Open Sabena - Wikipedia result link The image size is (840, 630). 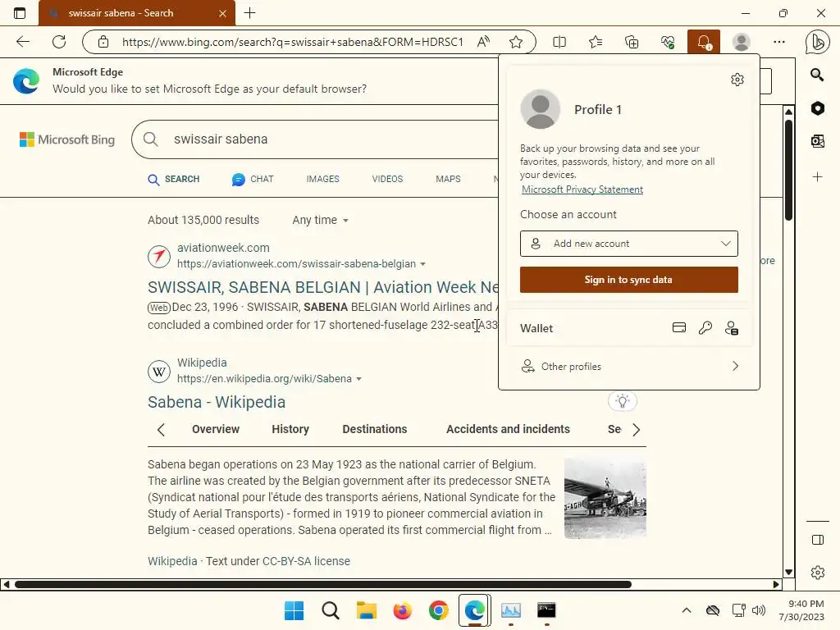tap(217, 402)
